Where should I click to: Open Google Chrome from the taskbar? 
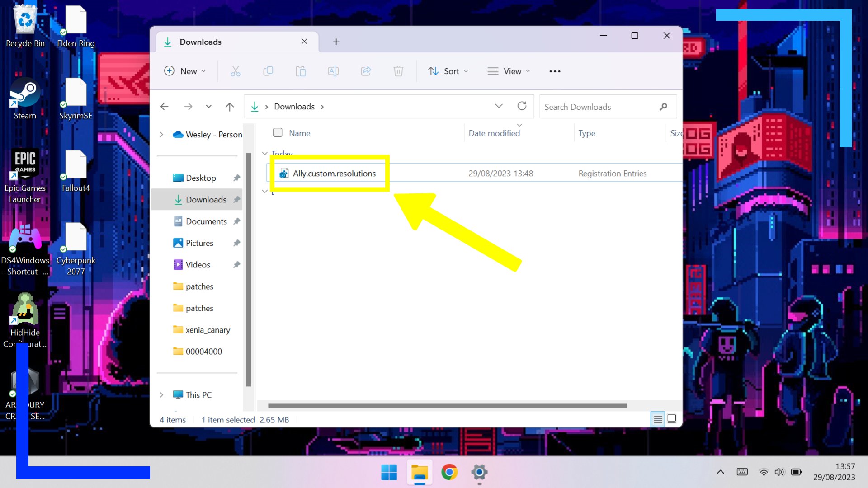pyautogui.click(x=449, y=473)
